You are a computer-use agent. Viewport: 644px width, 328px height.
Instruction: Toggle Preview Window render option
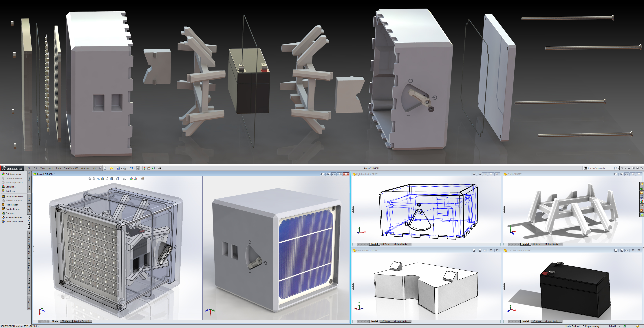14,201
